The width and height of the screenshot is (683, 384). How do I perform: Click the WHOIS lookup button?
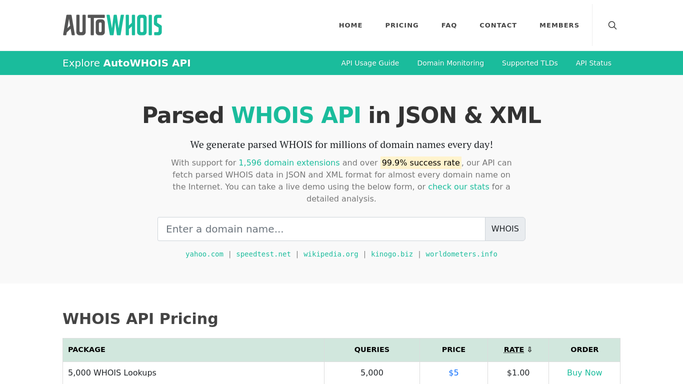pyautogui.click(x=505, y=229)
